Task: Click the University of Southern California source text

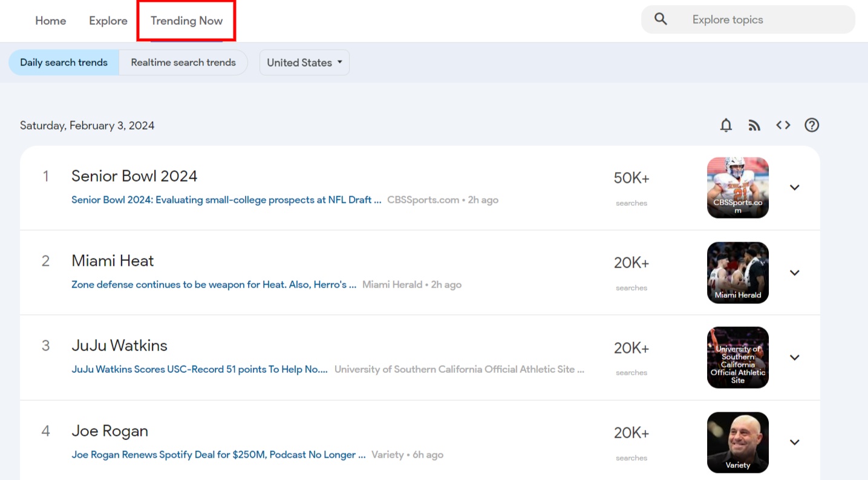Action: point(459,369)
